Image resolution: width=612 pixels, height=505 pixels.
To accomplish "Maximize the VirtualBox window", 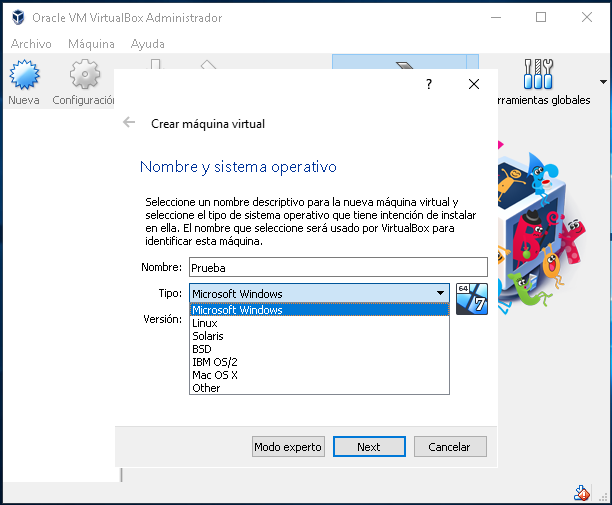I will click(x=541, y=17).
